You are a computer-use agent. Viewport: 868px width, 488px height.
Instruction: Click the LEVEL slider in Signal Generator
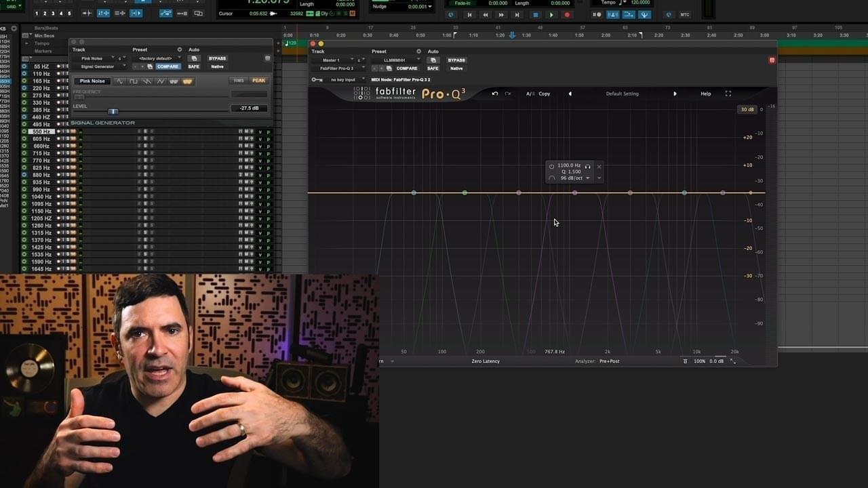[113, 111]
